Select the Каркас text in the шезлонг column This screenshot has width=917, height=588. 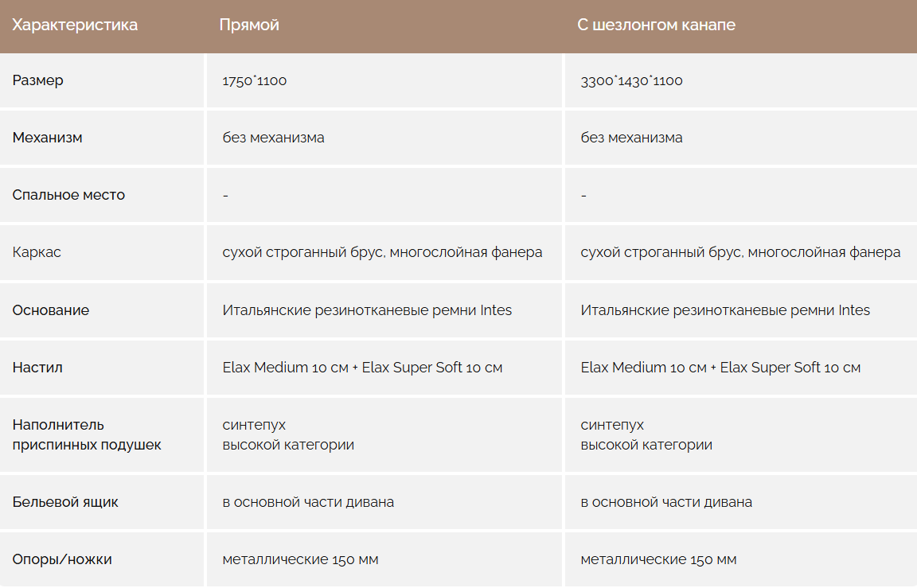pos(740,252)
